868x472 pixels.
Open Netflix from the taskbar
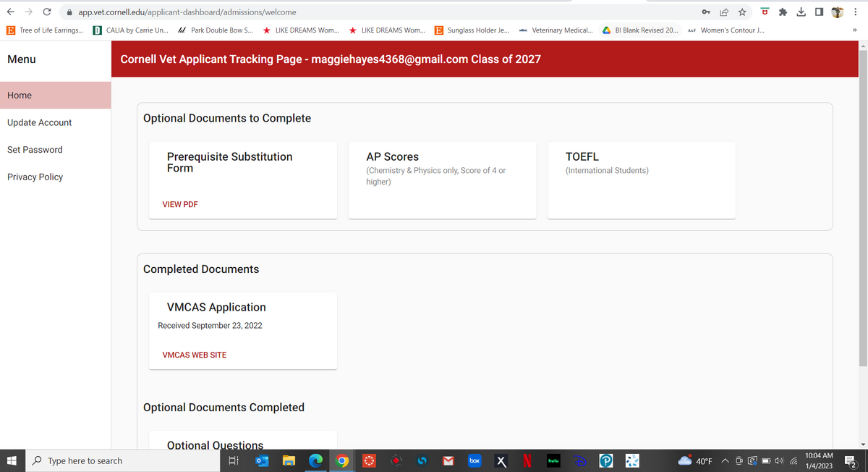[x=527, y=460]
